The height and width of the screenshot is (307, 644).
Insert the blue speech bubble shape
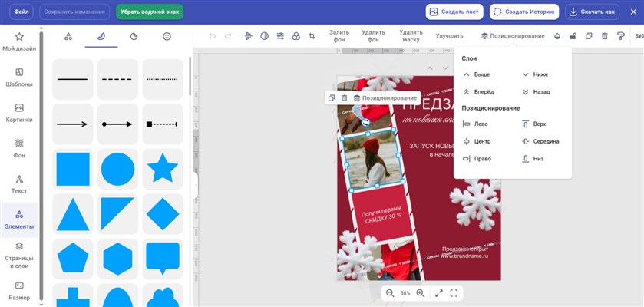point(163,258)
